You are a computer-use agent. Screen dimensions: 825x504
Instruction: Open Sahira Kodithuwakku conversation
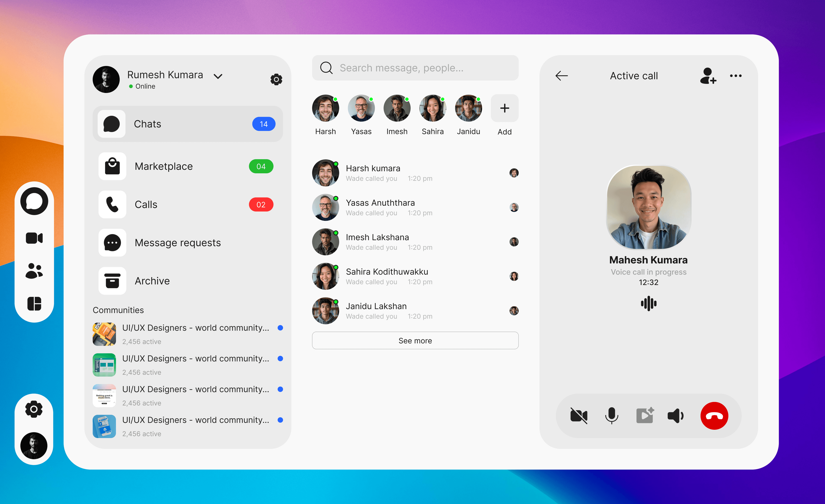coord(415,276)
